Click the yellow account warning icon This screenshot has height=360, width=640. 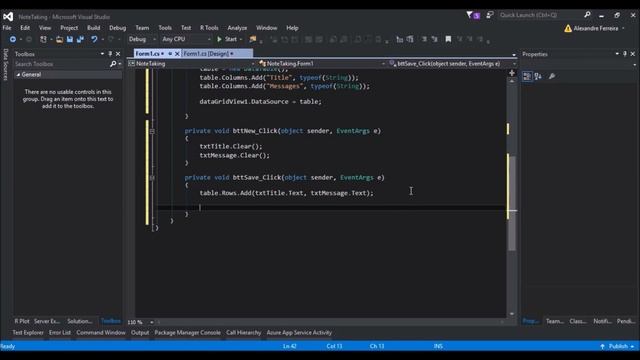pos(568,28)
